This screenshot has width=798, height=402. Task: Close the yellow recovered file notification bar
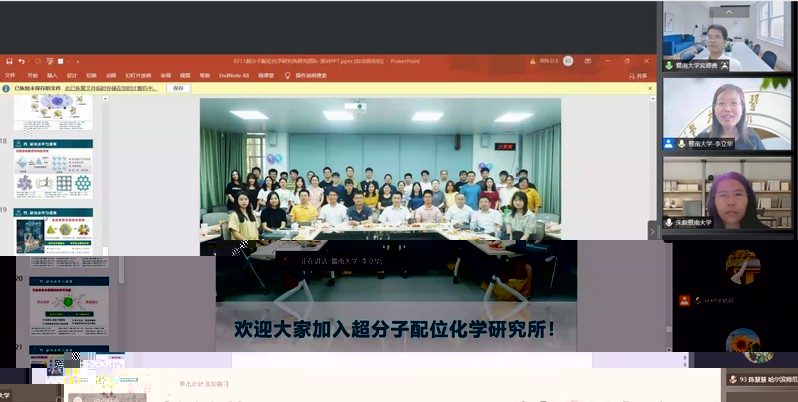click(650, 88)
